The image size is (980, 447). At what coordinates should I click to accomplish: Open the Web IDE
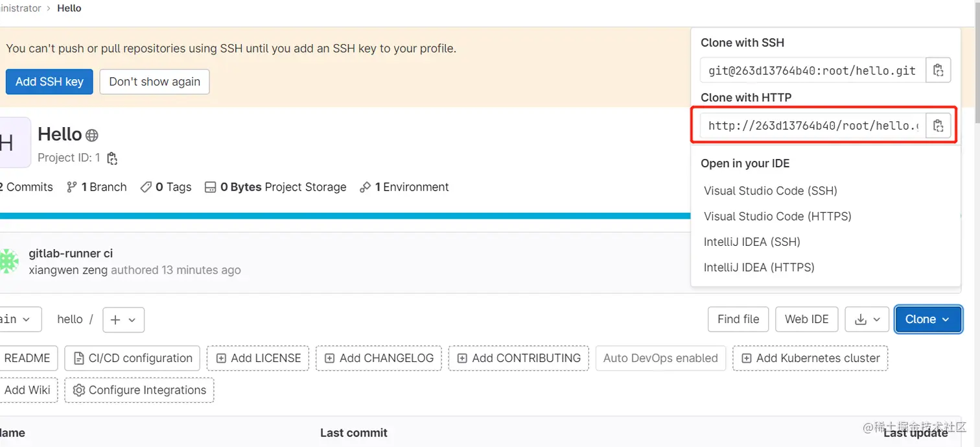[x=806, y=319]
